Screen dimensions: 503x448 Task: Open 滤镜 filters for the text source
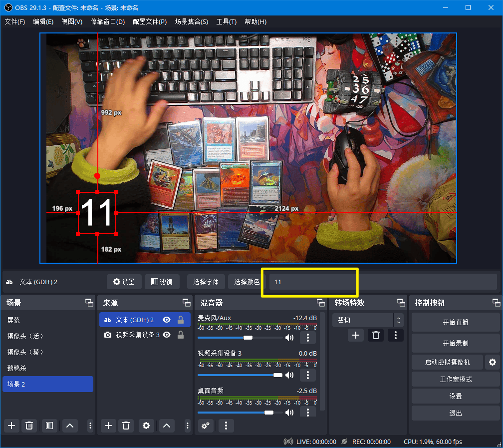pyautogui.click(x=162, y=282)
